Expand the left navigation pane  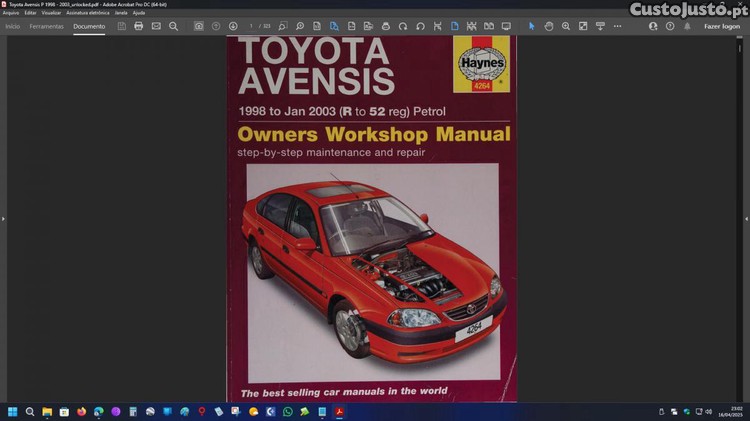[x=3, y=218]
